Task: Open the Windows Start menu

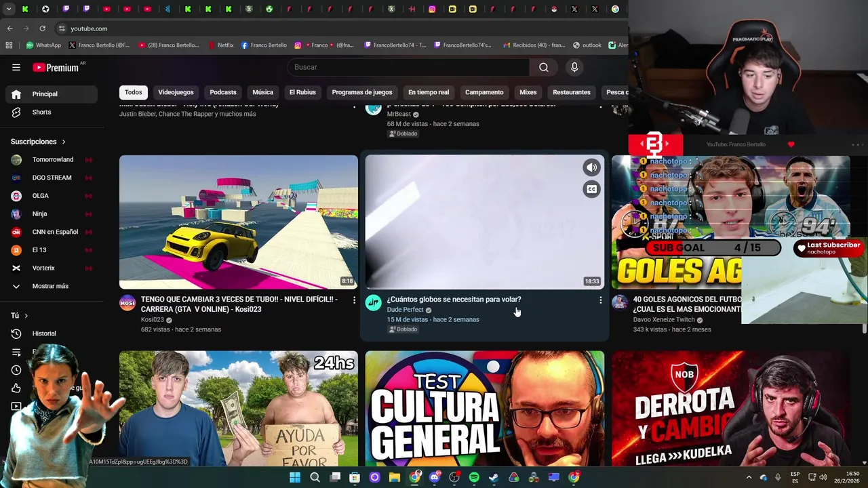Action: pyautogui.click(x=295, y=478)
